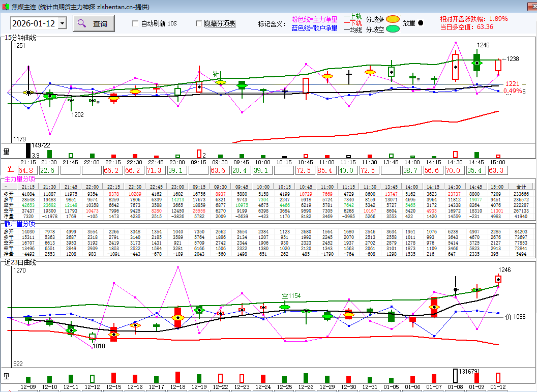Screen dimensions: 537x392
Task: Click the 70.0 value box
Action: click(x=455, y=170)
